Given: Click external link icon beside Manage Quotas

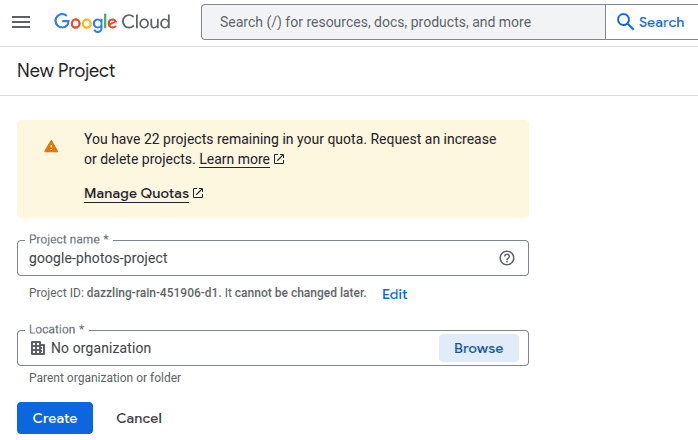Looking at the screenshot, I should click(198, 193).
